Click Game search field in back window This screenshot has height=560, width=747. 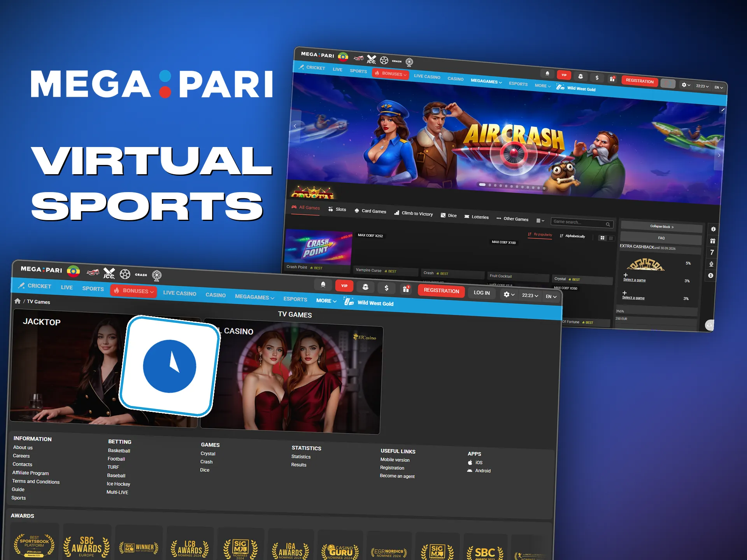pos(582,223)
